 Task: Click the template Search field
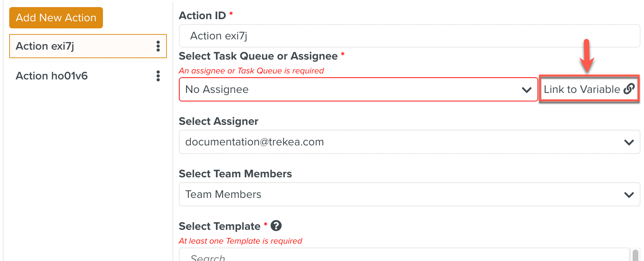(x=404, y=255)
